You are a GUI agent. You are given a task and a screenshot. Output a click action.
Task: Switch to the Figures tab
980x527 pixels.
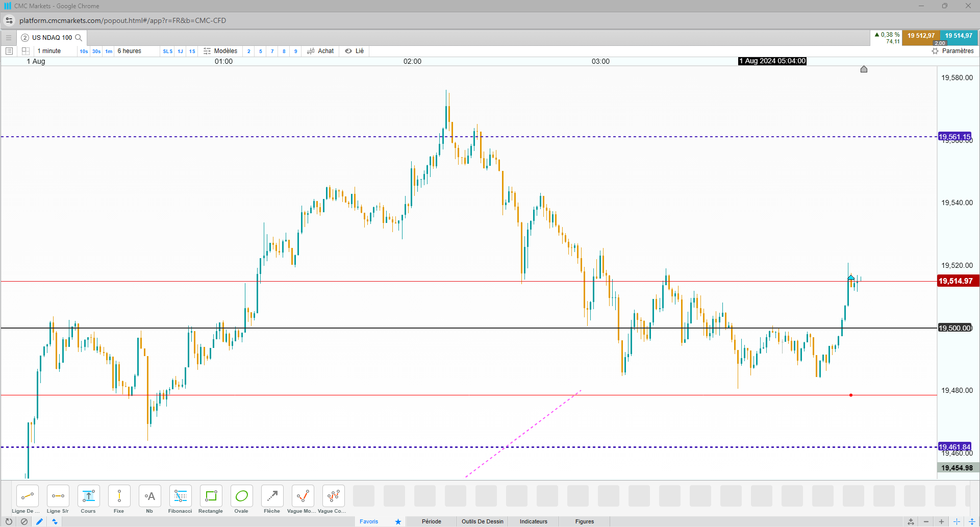(585, 521)
